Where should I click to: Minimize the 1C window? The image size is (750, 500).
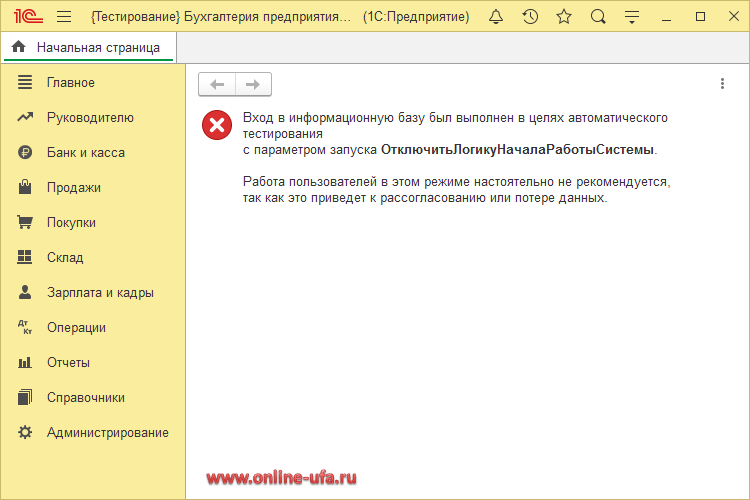(x=666, y=20)
